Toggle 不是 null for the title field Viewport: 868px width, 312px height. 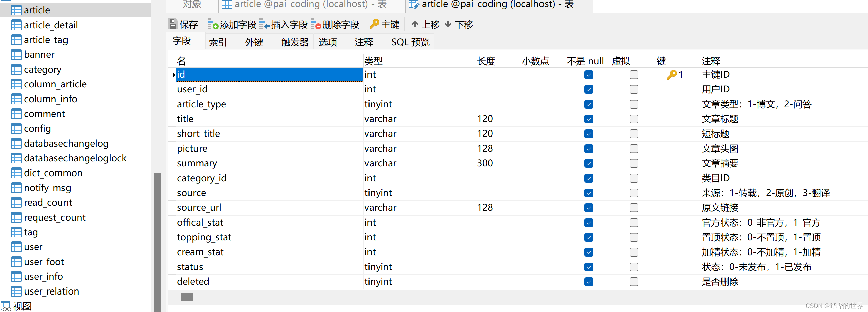pyautogui.click(x=589, y=119)
